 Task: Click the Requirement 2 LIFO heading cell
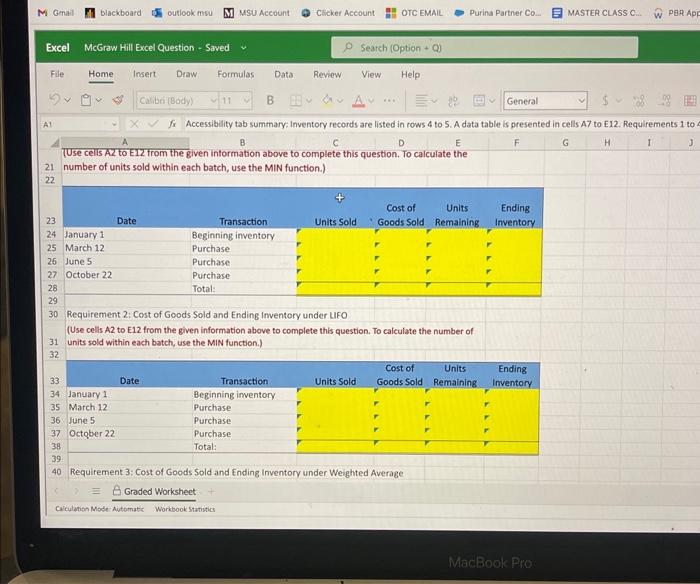click(207, 315)
